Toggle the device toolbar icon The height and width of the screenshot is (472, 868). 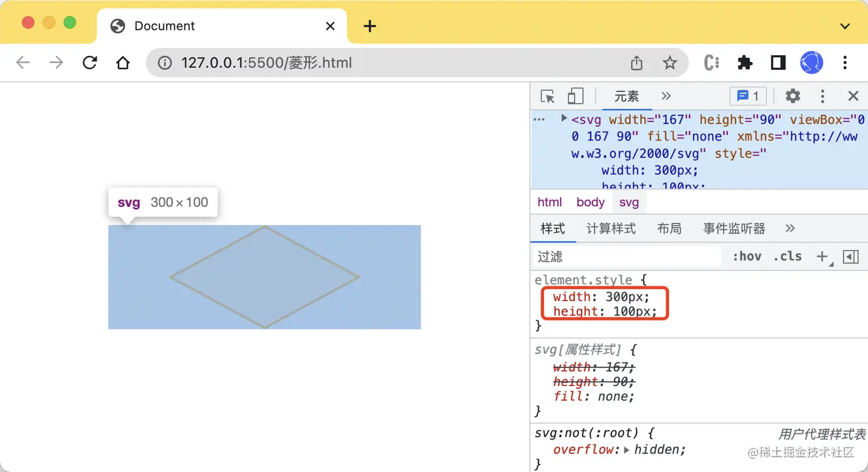point(575,96)
